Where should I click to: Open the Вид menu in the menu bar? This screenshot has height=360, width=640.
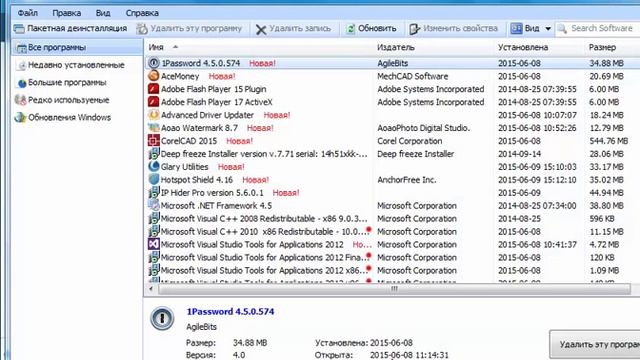pos(103,13)
